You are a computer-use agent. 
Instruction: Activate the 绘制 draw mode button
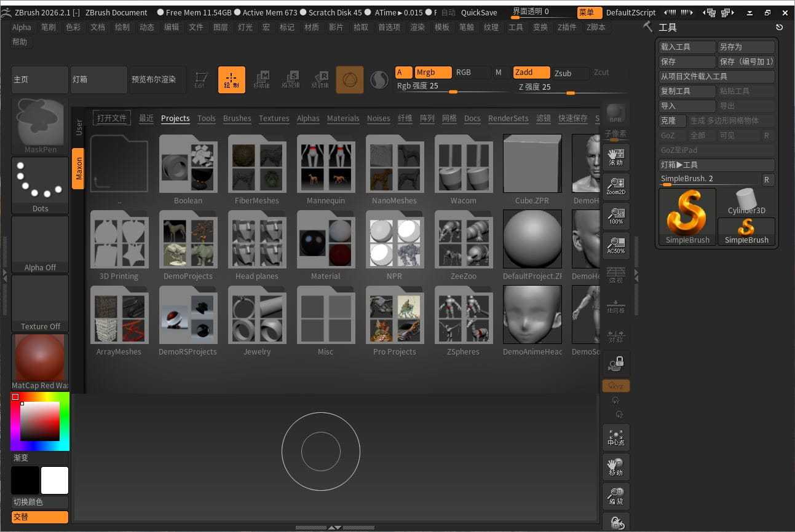231,80
